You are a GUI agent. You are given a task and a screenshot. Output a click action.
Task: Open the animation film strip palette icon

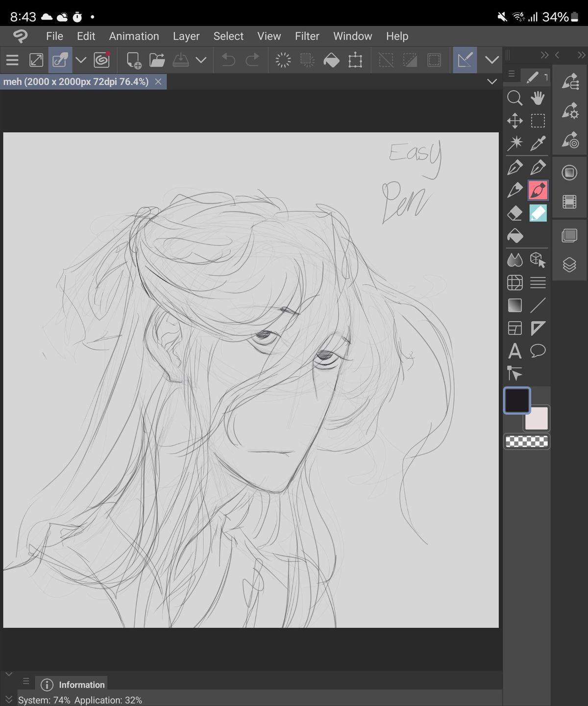(x=569, y=202)
